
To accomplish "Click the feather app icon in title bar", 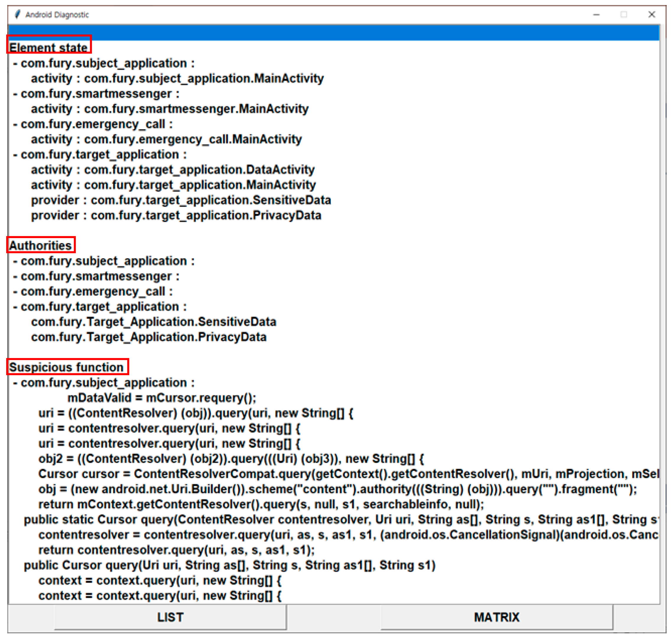I will (x=17, y=14).
